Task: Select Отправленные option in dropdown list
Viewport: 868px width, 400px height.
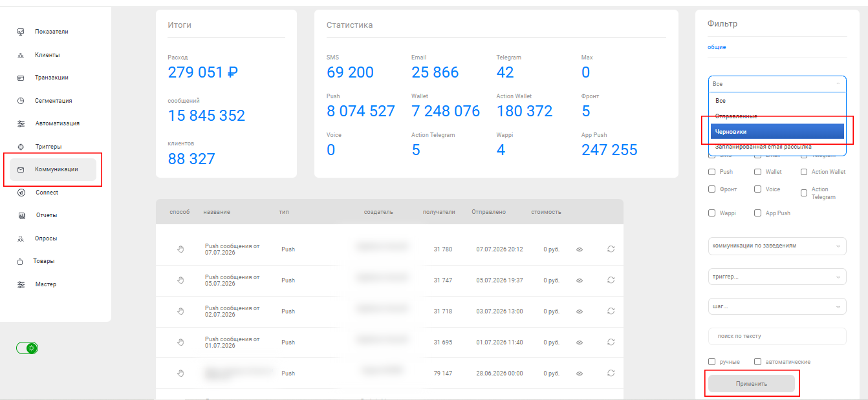Action: click(777, 116)
